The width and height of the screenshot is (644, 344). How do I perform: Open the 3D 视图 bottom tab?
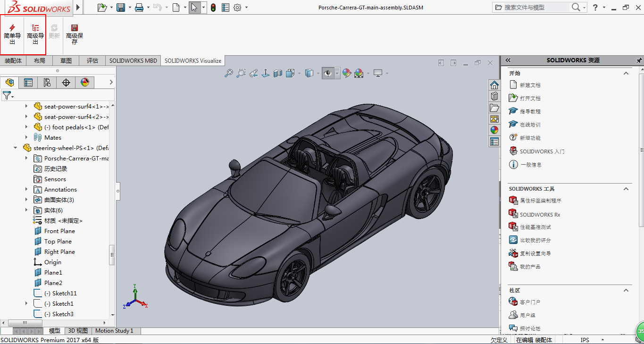[x=77, y=331]
